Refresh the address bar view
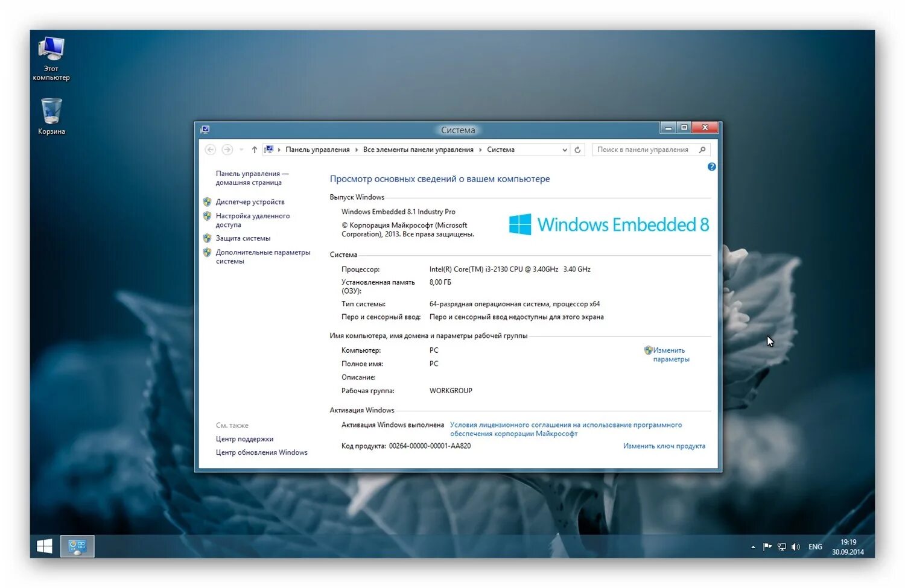Viewport: 905px width, 588px height. pos(577,150)
